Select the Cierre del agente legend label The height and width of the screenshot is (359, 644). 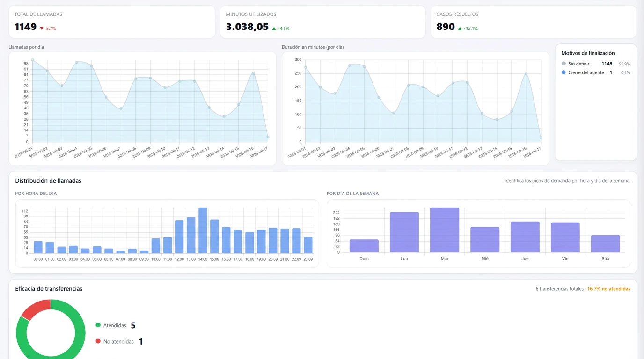[x=586, y=72]
